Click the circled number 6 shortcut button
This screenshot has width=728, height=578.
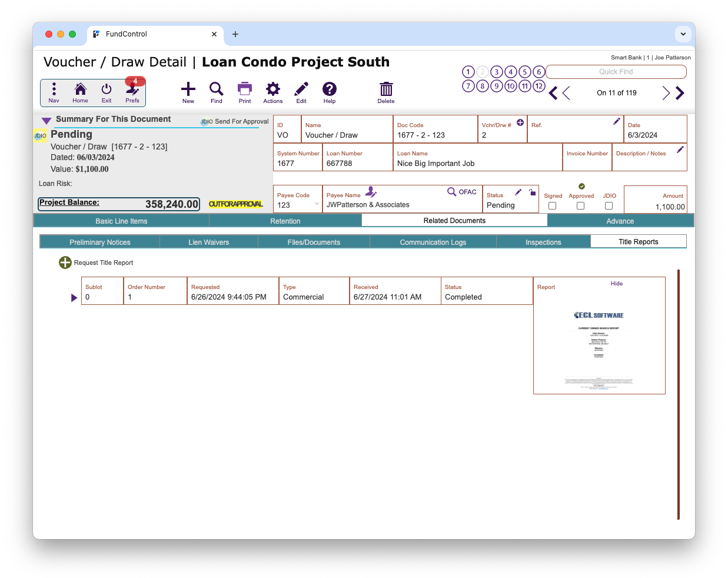pyautogui.click(x=539, y=72)
